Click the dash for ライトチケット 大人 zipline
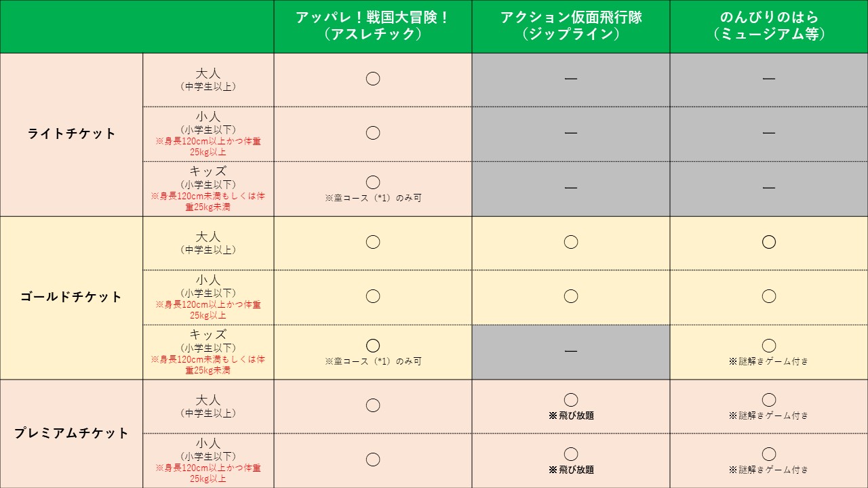868x488 pixels. pos(571,79)
